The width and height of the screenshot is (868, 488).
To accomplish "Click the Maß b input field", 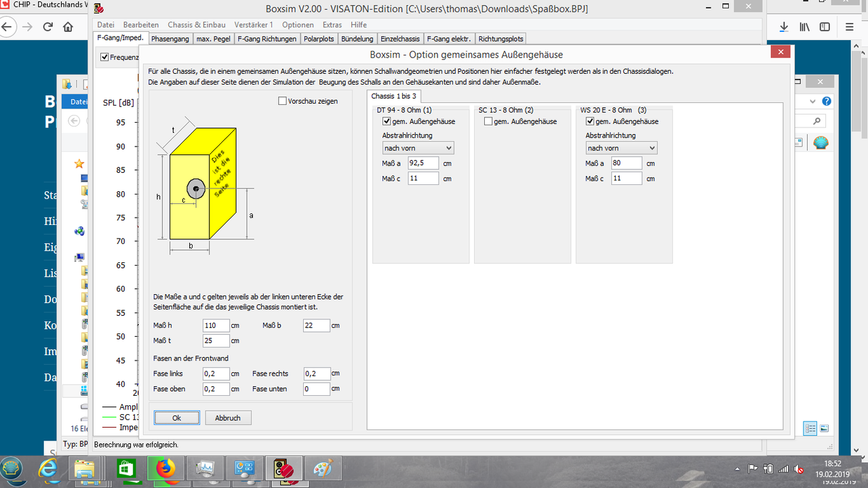I will (x=317, y=325).
